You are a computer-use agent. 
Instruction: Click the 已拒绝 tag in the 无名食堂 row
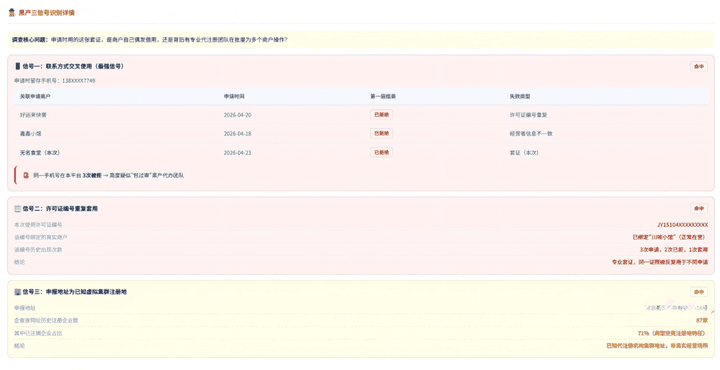point(381,152)
